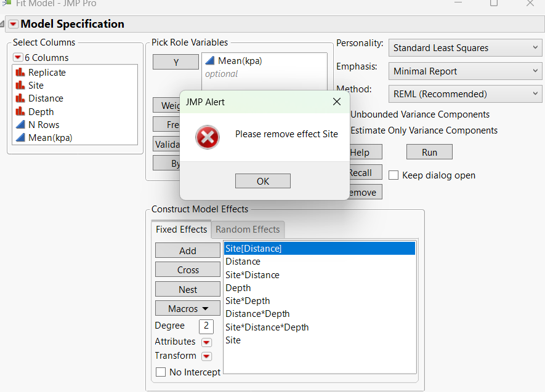Click the Help button
Viewport: 545px width, 392px height.
point(365,152)
